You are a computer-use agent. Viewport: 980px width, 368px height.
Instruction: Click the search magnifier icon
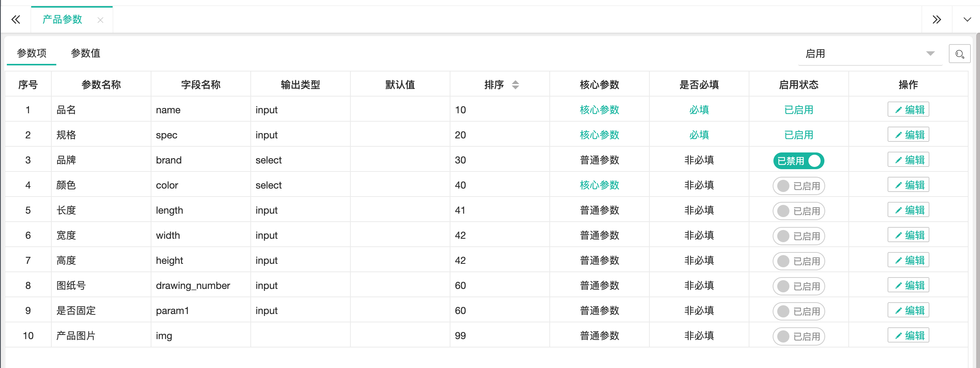(959, 54)
